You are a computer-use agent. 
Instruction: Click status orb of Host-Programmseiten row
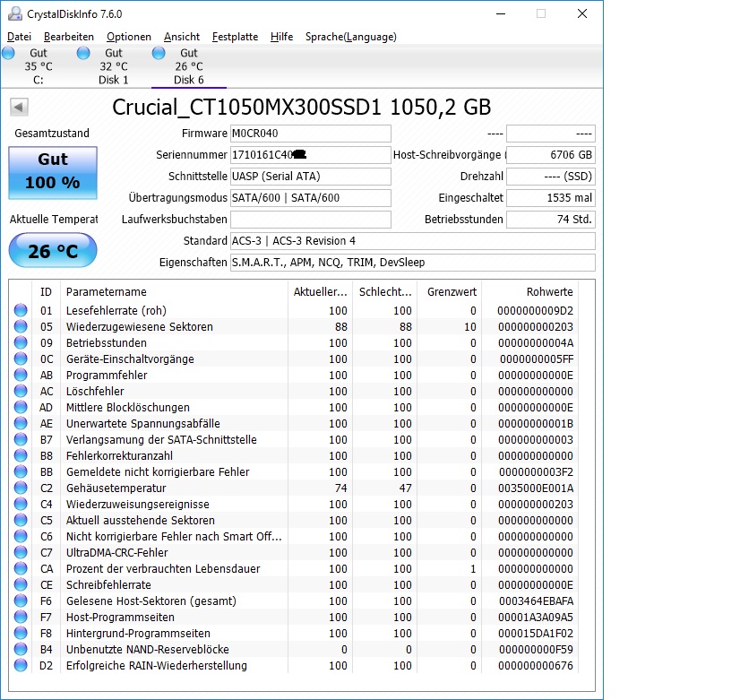click(x=21, y=617)
